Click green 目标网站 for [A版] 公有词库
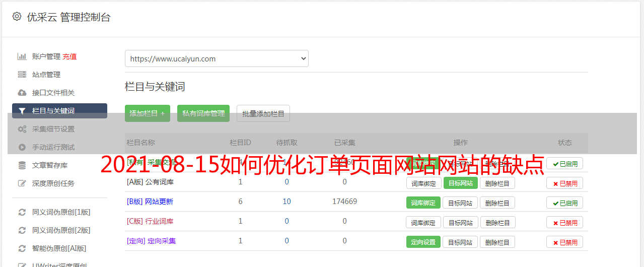This screenshot has height=267, width=644. (461, 183)
